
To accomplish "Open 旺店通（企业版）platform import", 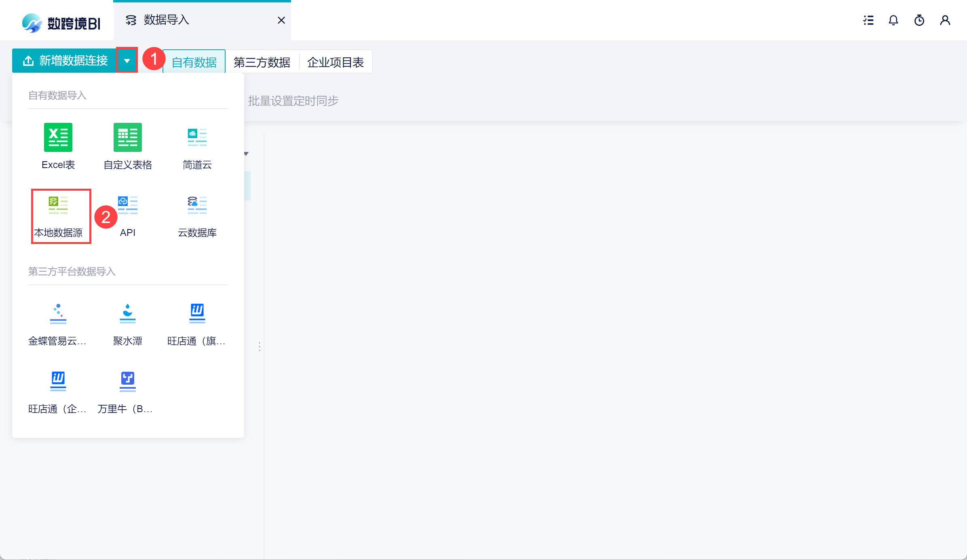I will (58, 382).
